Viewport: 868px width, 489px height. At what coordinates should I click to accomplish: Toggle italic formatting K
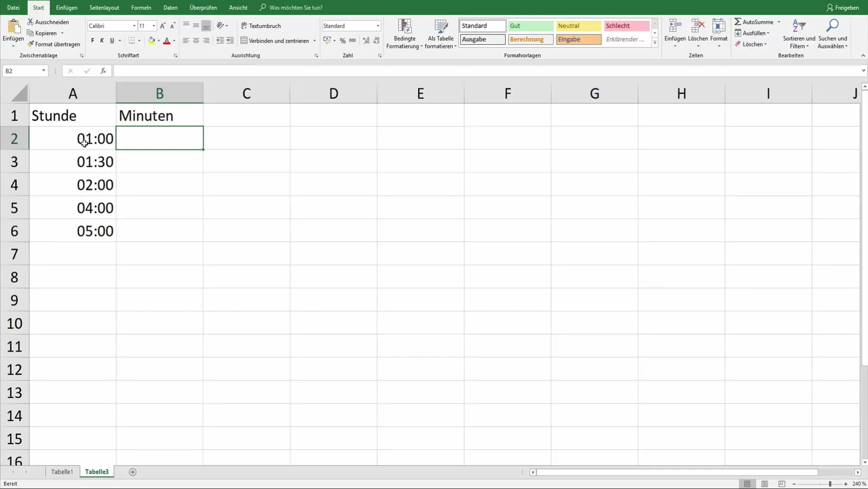coord(102,41)
